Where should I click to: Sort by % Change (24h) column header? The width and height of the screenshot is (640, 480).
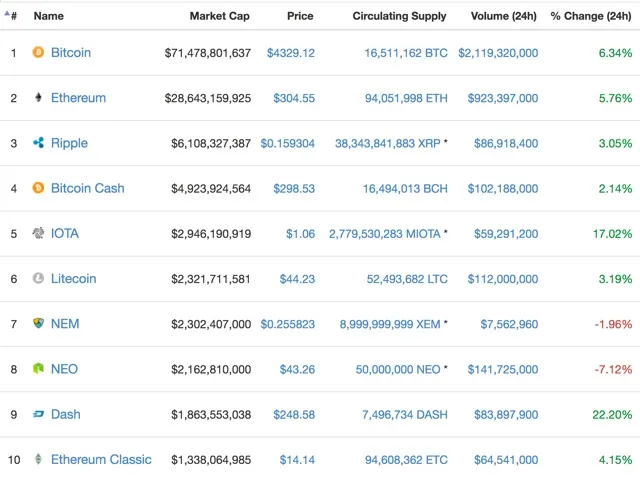pos(591,16)
